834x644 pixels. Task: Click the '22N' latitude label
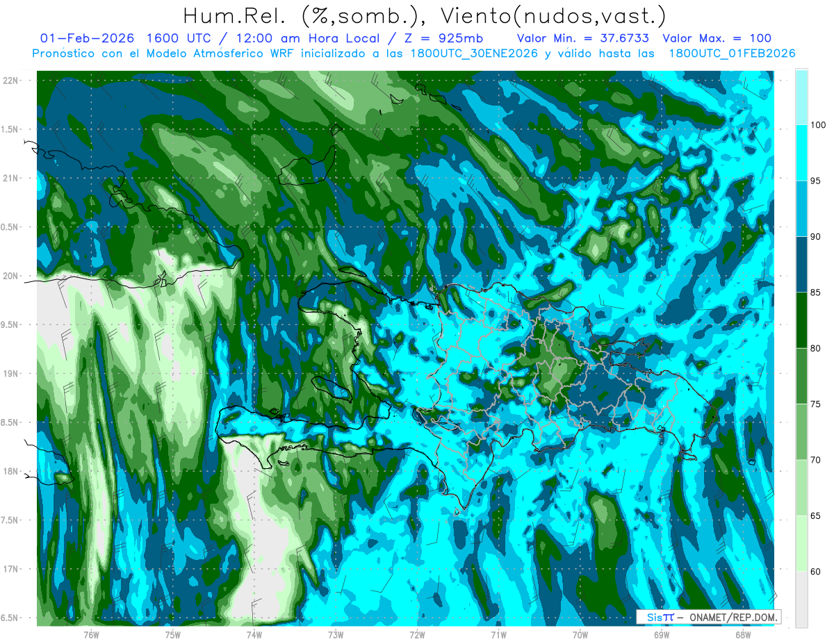click(11, 80)
